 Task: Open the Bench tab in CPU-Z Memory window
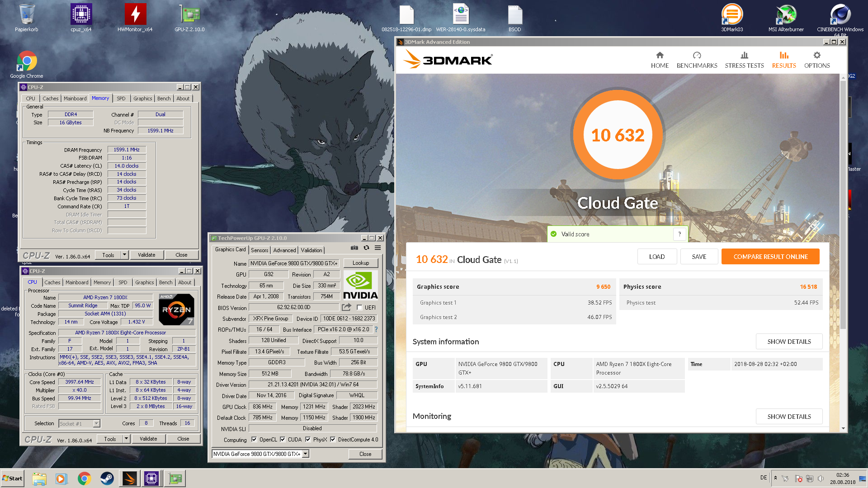[x=164, y=99]
